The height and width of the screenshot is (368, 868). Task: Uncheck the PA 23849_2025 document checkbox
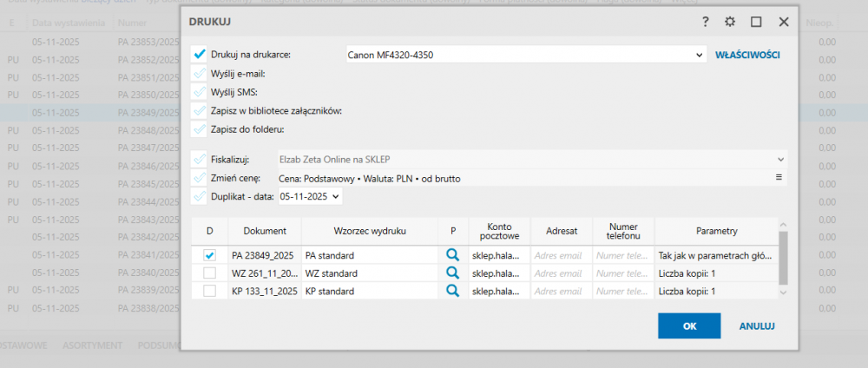click(209, 256)
